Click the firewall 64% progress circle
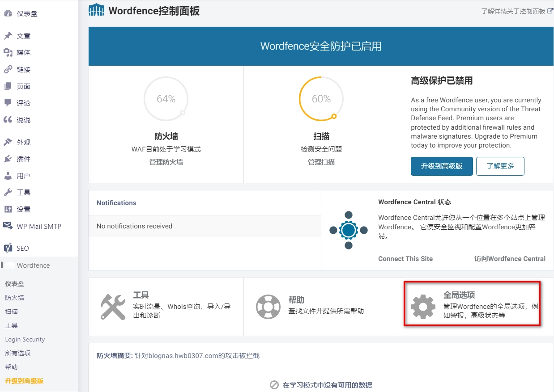 tap(166, 99)
